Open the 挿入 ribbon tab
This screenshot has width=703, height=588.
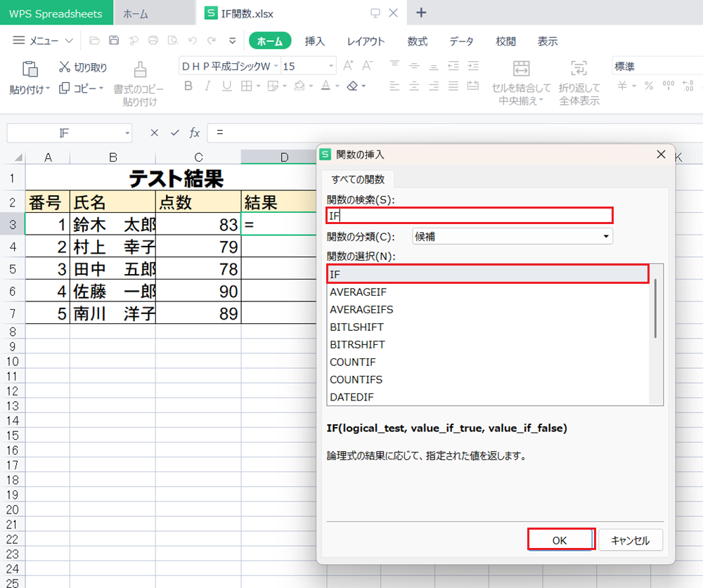(315, 41)
